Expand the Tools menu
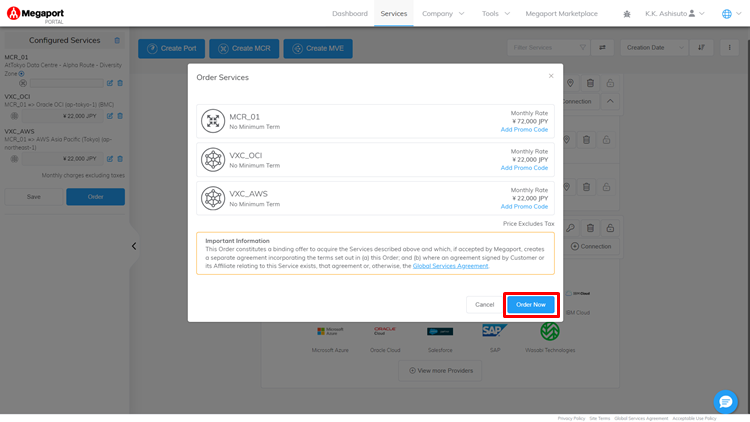Image resolution: width=750 pixels, height=422 pixels. (x=495, y=14)
